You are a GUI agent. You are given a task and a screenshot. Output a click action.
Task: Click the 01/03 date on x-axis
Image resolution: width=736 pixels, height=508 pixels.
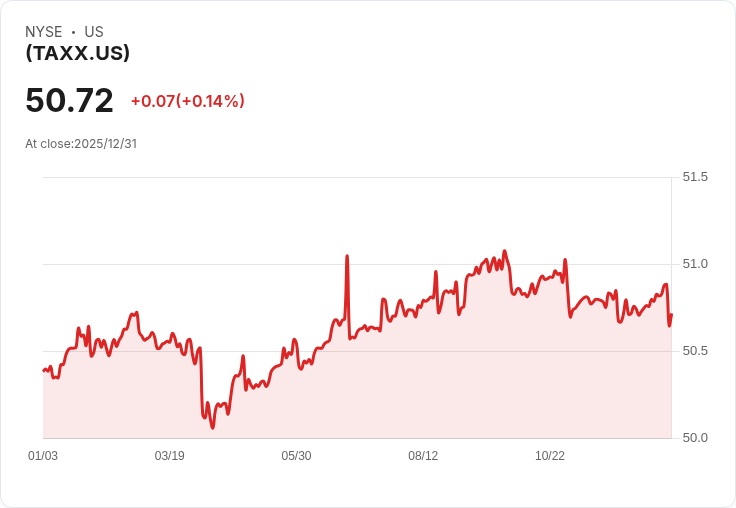(43, 456)
